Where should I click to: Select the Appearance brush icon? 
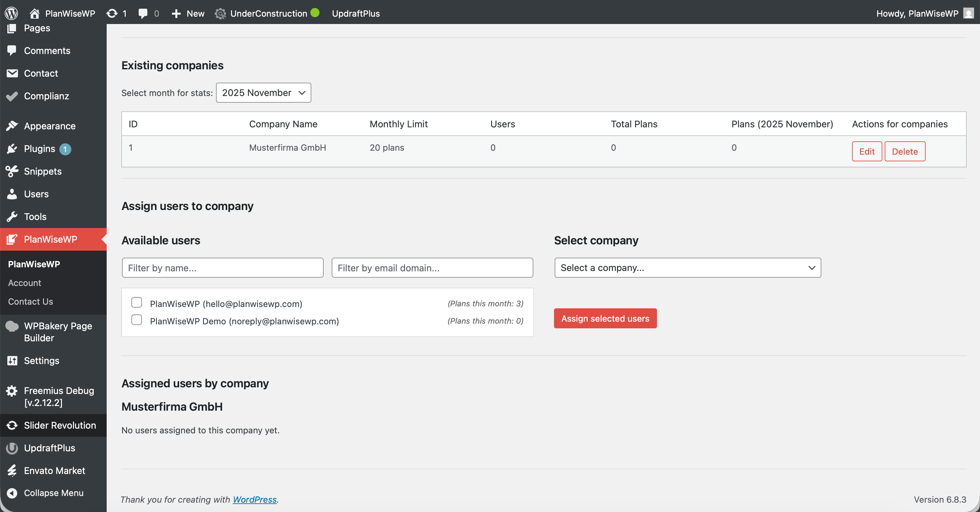pyautogui.click(x=12, y=126)
